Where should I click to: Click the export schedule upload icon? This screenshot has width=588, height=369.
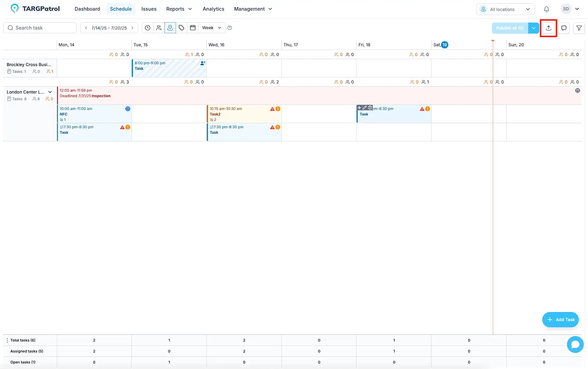[x=548, y=28]
